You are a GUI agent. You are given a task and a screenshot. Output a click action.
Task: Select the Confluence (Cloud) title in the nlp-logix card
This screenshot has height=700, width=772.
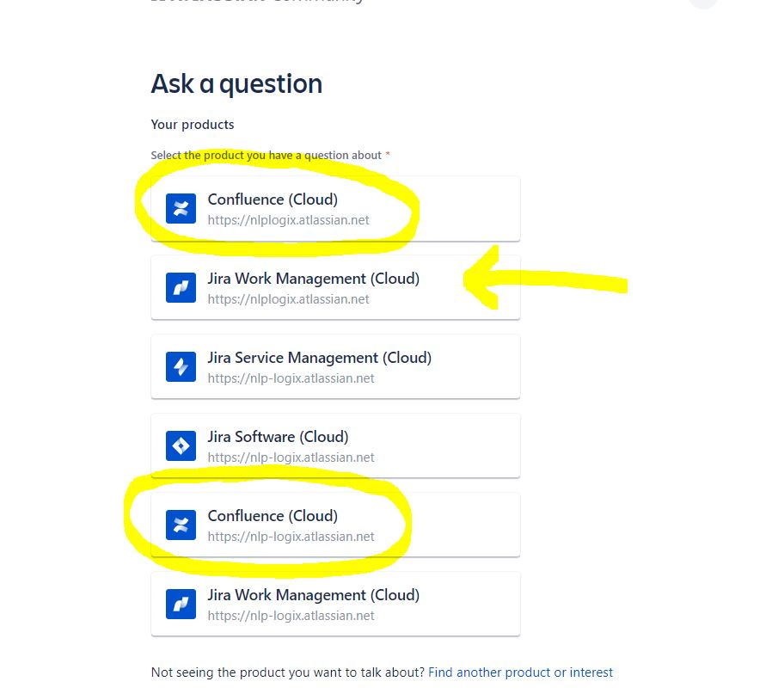click(273, 516)
